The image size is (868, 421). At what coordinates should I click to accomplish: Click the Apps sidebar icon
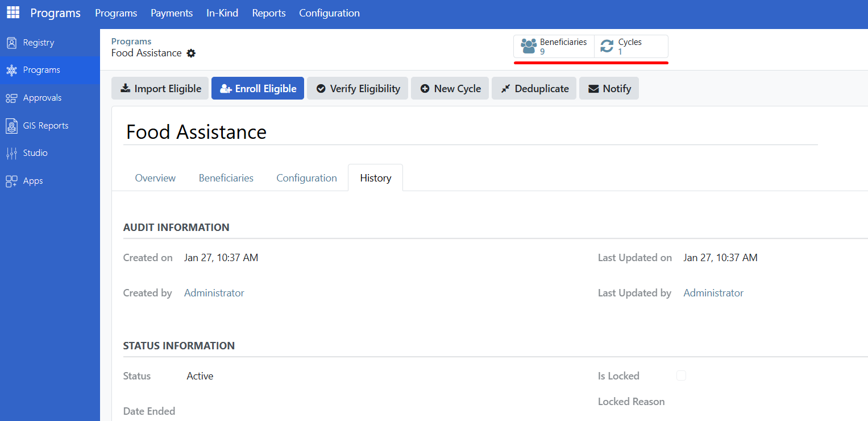coord(11,181)
